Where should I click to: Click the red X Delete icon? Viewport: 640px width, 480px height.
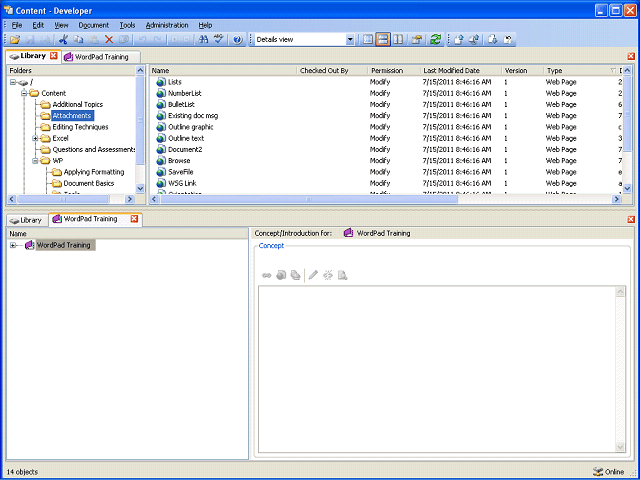(x=109, y=40)
